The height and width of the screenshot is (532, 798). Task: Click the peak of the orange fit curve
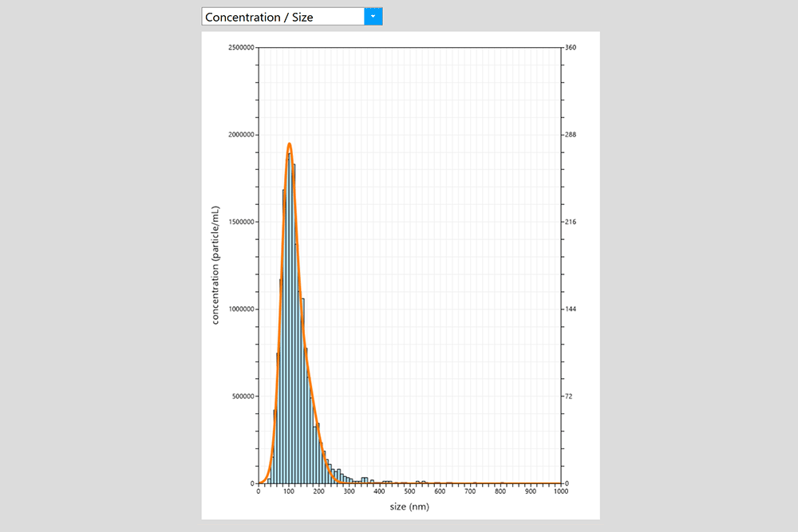coord(289,144)
